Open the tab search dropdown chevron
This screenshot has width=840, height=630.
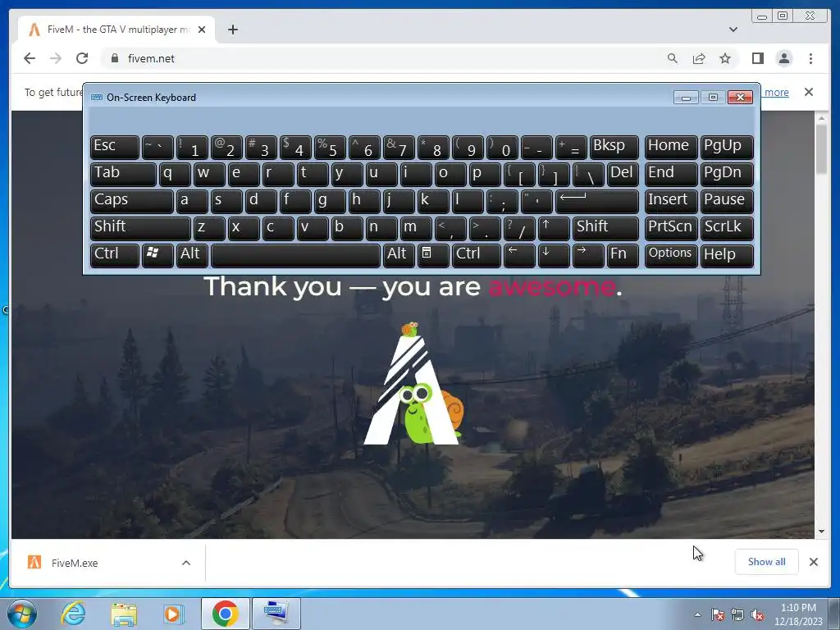pyautogui.click(x=733, y=30)
